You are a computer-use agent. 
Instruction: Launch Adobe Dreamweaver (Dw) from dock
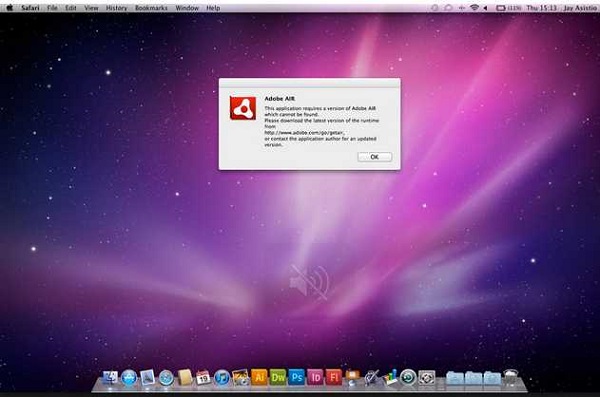click(278, 377)
